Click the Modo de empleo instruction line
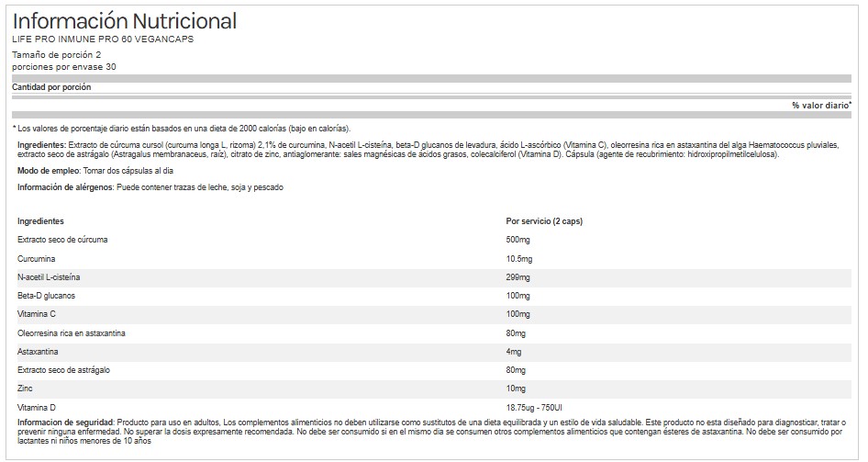 click(x=95, y=171)
